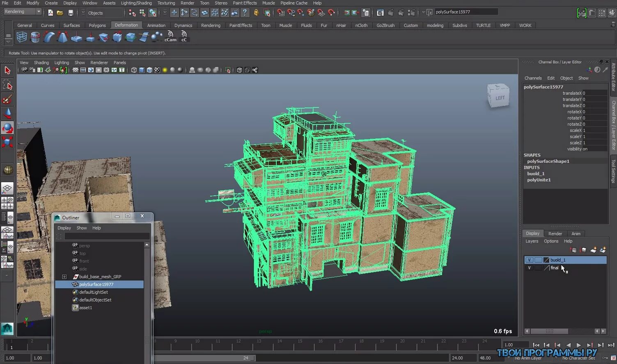The height and width of the screenshot is (364, 617).
Task: Go to start of playback range
Action: (x=536, y=345)
